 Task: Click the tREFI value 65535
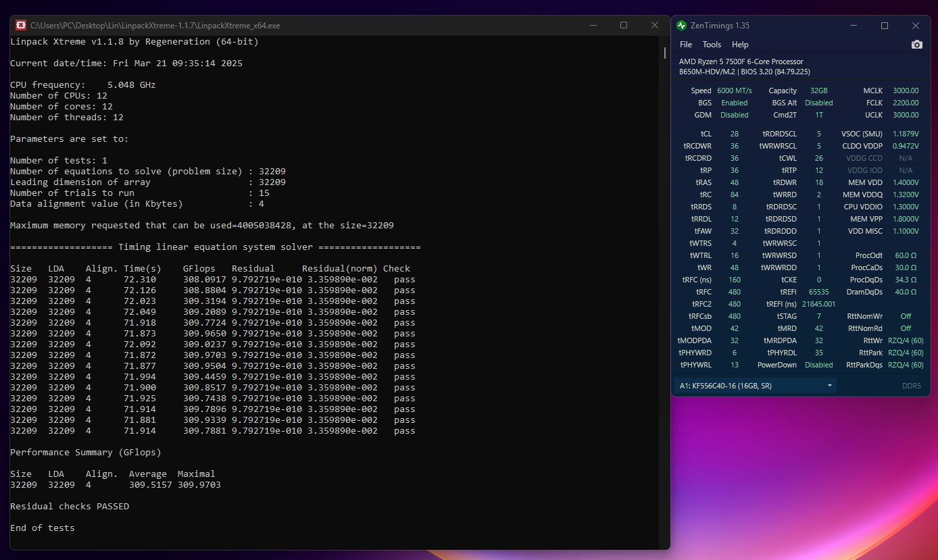click(x=818, y=292)
